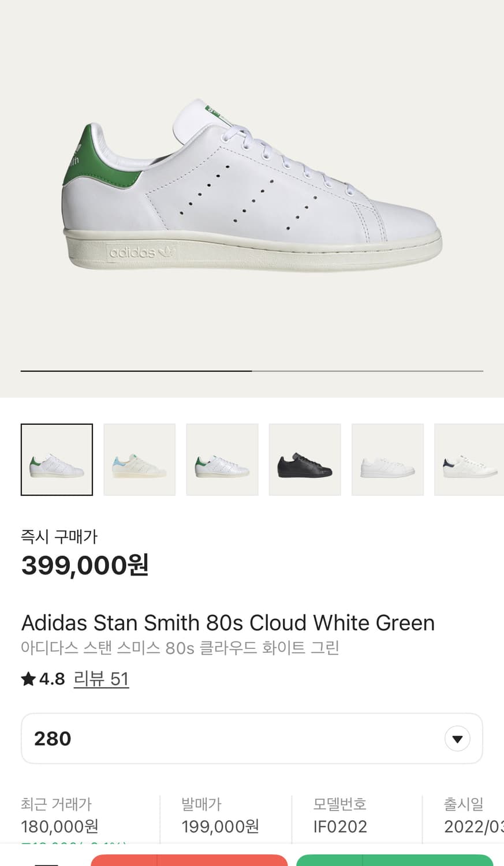Image resolution: width=504 pixels, height=866 pixels.
Task: Tap the 4.8 star rating icon
Action: 28,679
